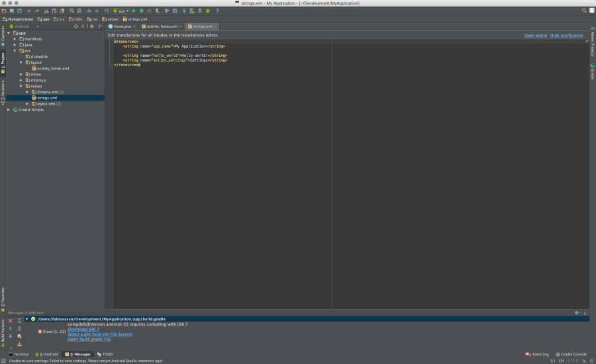This screenshot has width=596, height=364.
Task: Click the Open folder toolbar icon
Action: coord(4,11)
